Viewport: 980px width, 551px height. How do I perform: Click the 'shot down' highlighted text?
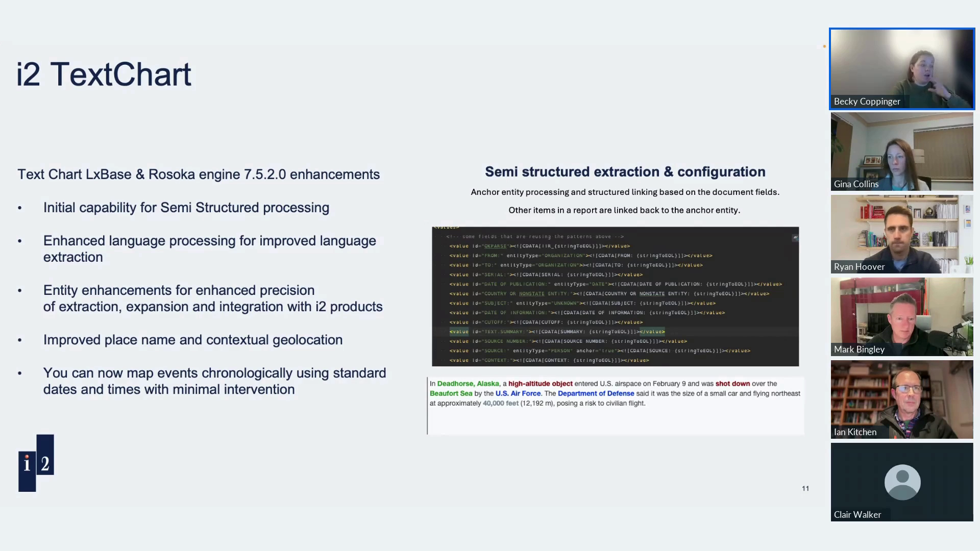tap(732, 384)
